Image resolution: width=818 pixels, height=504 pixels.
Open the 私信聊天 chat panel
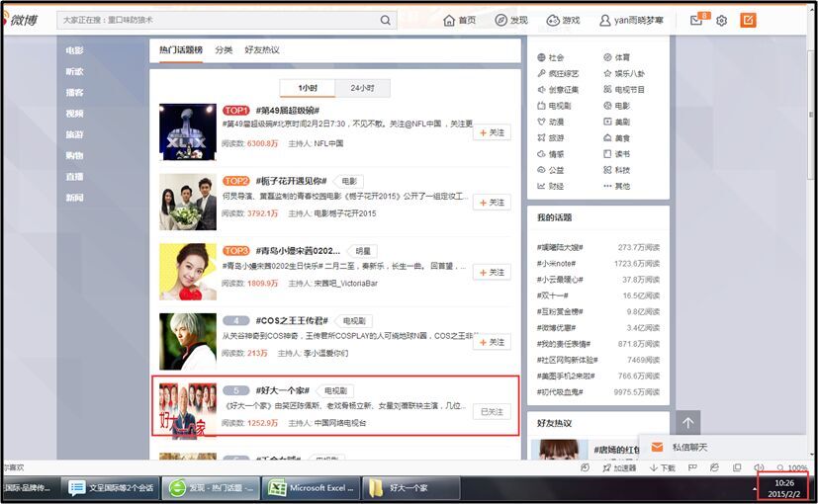coord(689,448)
